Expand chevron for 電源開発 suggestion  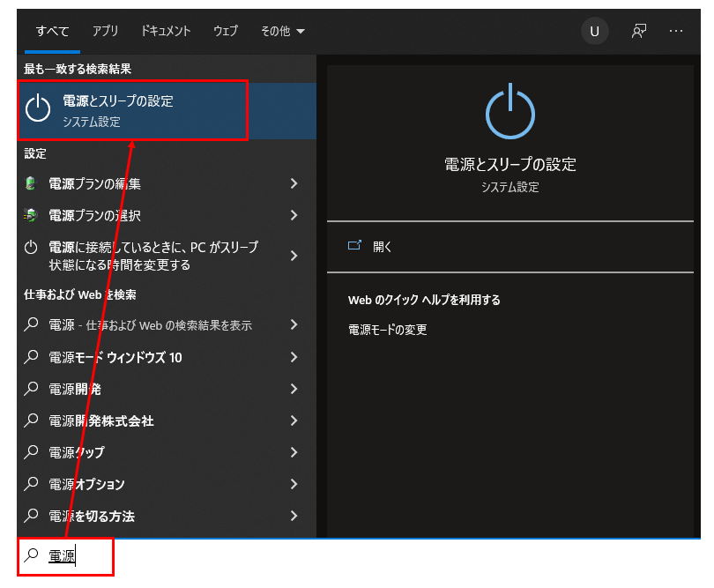[x=294, y=389]
